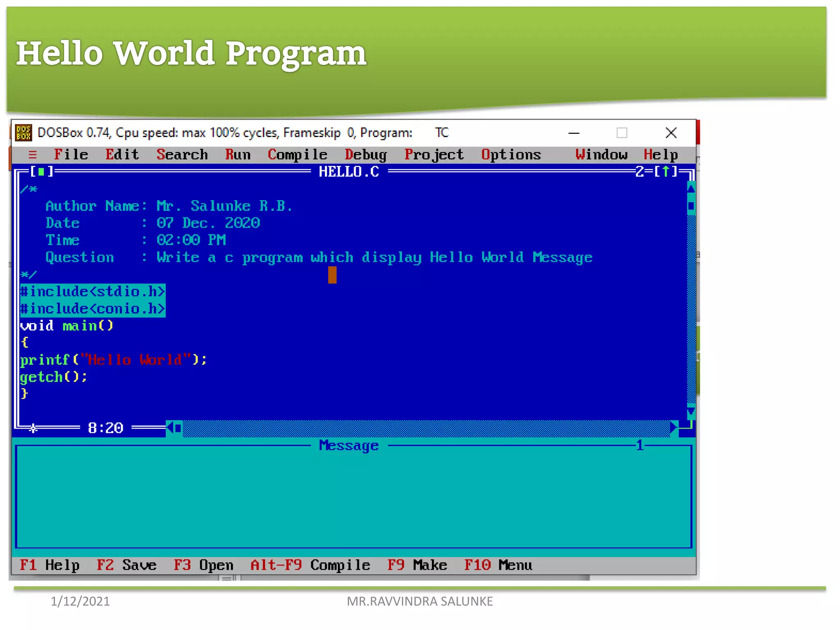Image resolution: width=840 pixels, height=630 pixels.
Task: Open the Compile menu
Action: [297, 155]
